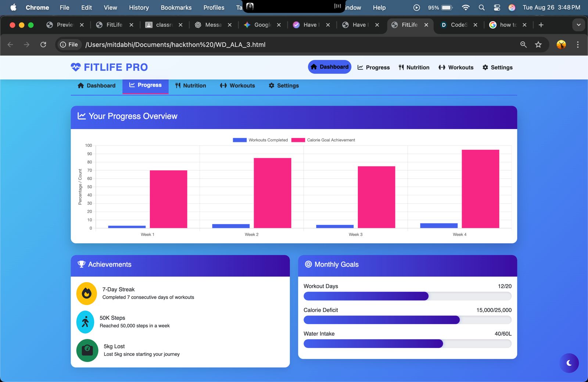Click the Calorie Deficit progress bar
The image size is (588, 382).
pyautogui.click(x=408, y=320)
